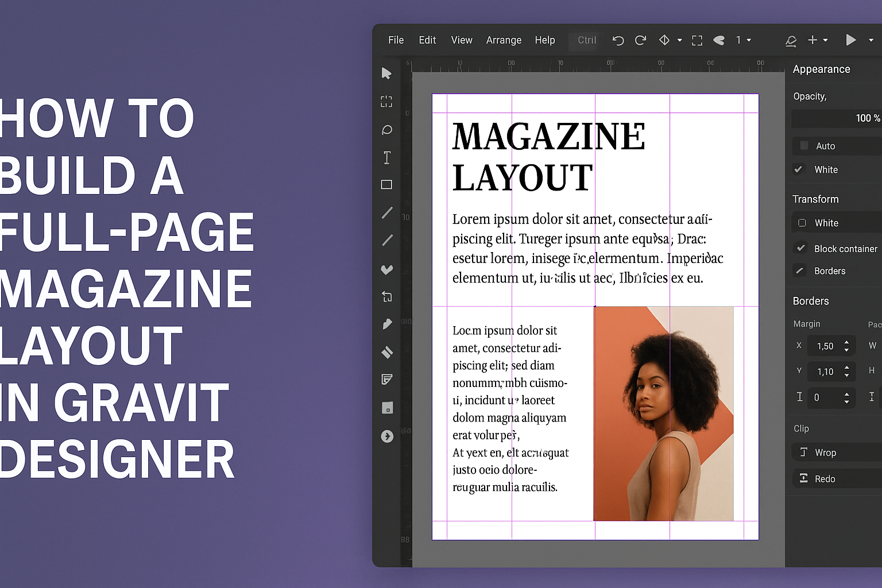The width and height of the screenshot is (882, 588).
Task: Click the rotate/transform tool icon
Action: (387, 297)
